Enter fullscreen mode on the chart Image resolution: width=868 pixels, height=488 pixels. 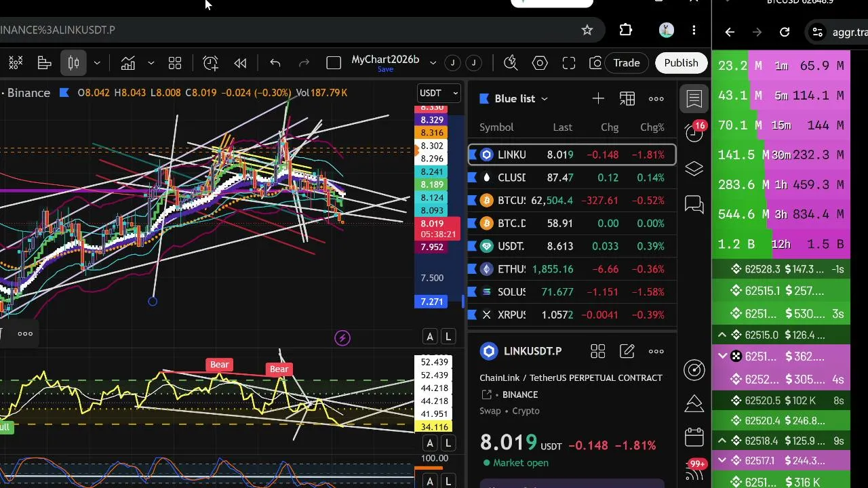[569, 63]
